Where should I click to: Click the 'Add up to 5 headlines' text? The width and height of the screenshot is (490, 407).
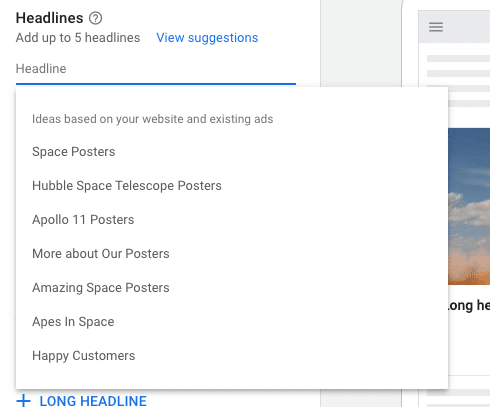tap(78, 38)
